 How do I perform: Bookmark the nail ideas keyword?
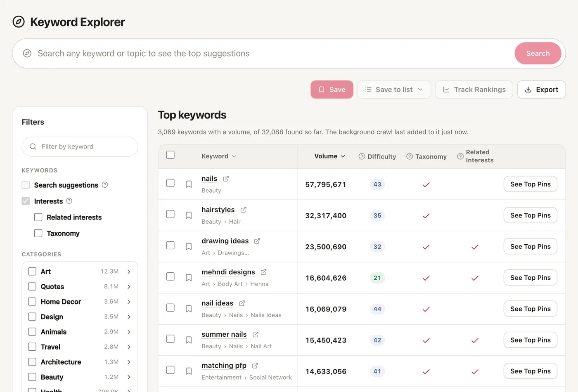(x=189, y=309)
